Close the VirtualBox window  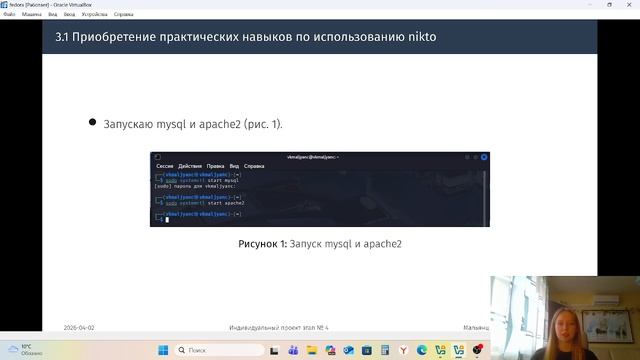point(629,4)
